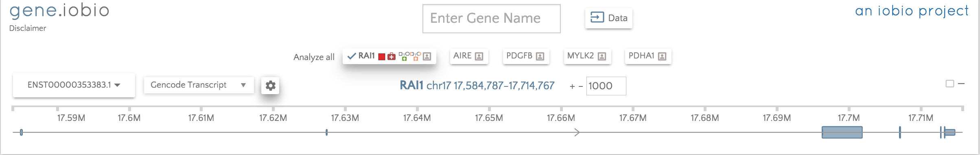The width and height of the screenshot is (980, 155).
Task: Click the red medical kit icon on RAI1
Action: pyautogui.click(x=391, y=57)
